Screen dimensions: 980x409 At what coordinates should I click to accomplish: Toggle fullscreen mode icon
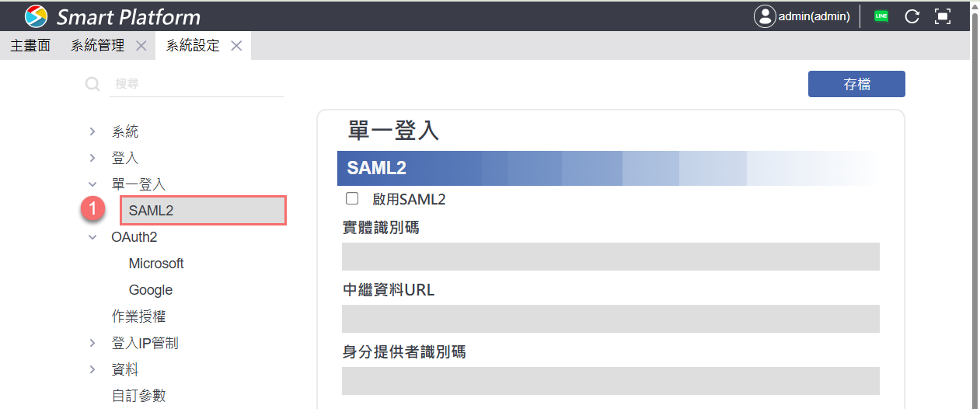point(943,16)
